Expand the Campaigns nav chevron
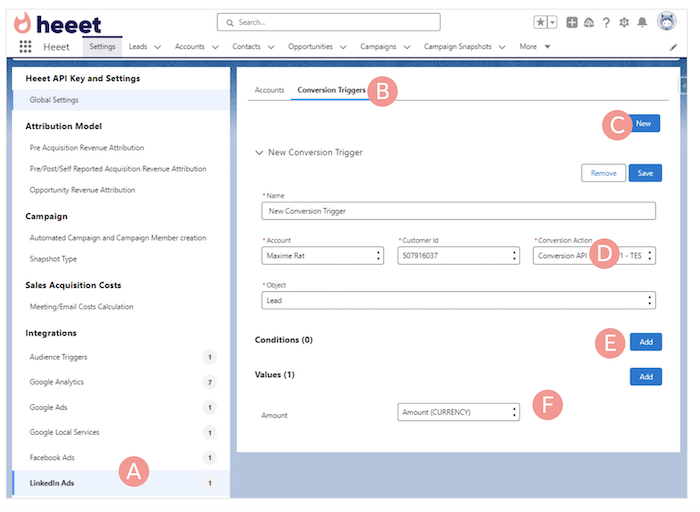The height and width of the screenshot is (512, 700). (x=407, y=47)
